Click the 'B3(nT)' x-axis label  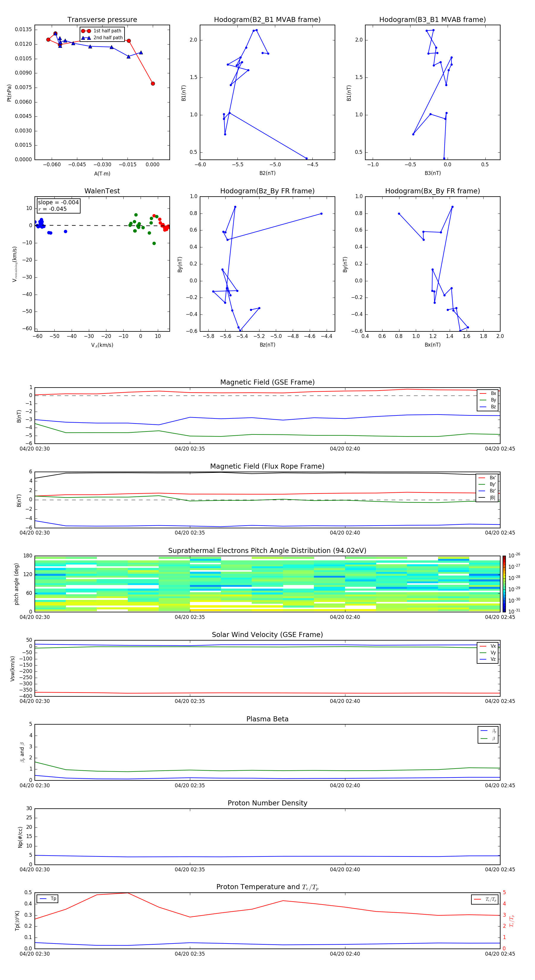[432, 173]
